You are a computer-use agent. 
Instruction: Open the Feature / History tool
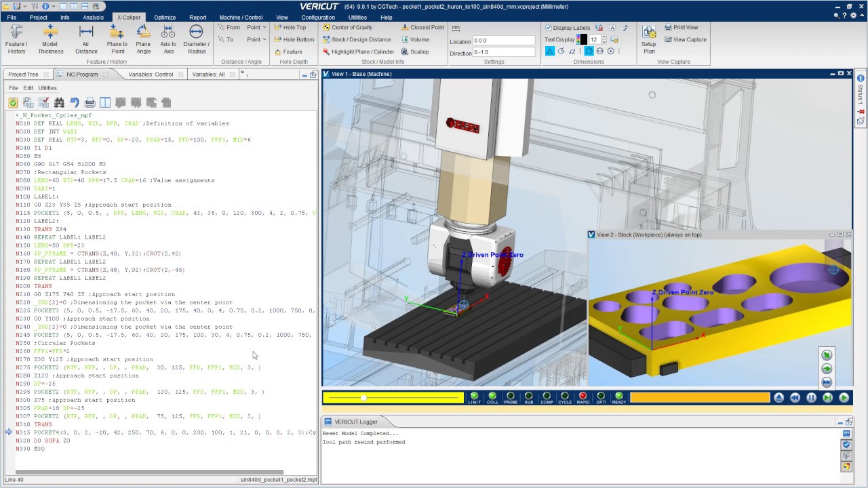coord(17,39)
